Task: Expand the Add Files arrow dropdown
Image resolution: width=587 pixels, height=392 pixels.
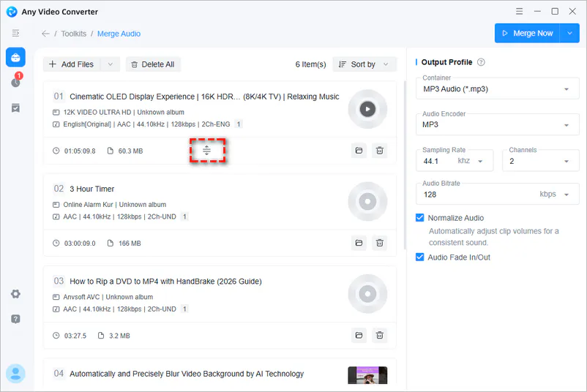Action: (110, 64)
